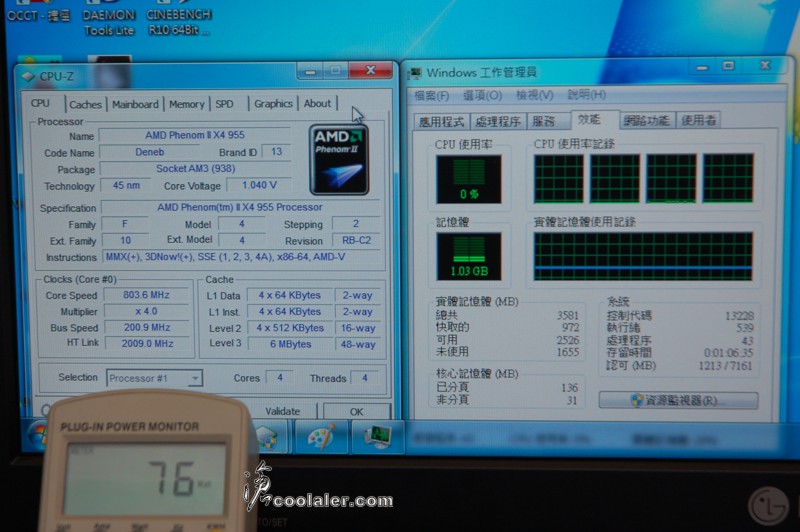Viewport: 800px width, 532px height.
Task: Open the Windows Start orb
Action: pos(39,437)
